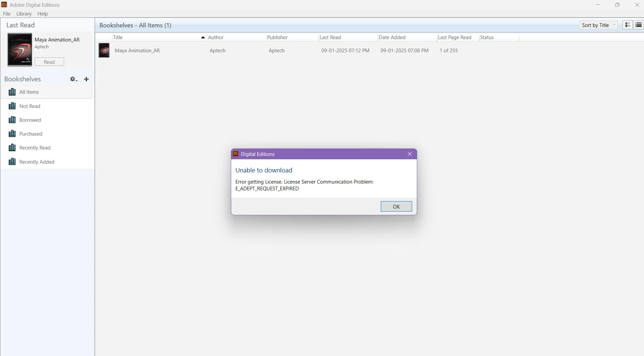This screenshot has width=644, height=356.
Task: Sort by the Date Added column header
Action: (407, 37)
